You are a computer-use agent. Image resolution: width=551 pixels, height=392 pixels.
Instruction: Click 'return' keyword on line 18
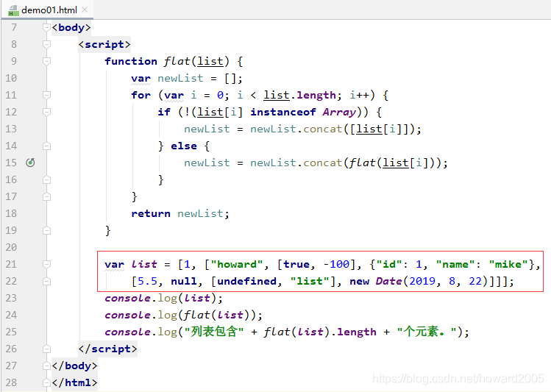[151, 213]
